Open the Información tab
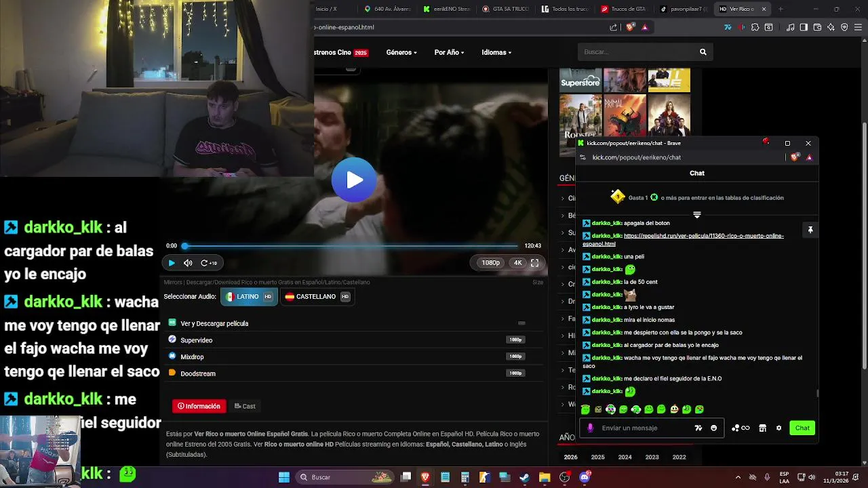 point(199,406)
